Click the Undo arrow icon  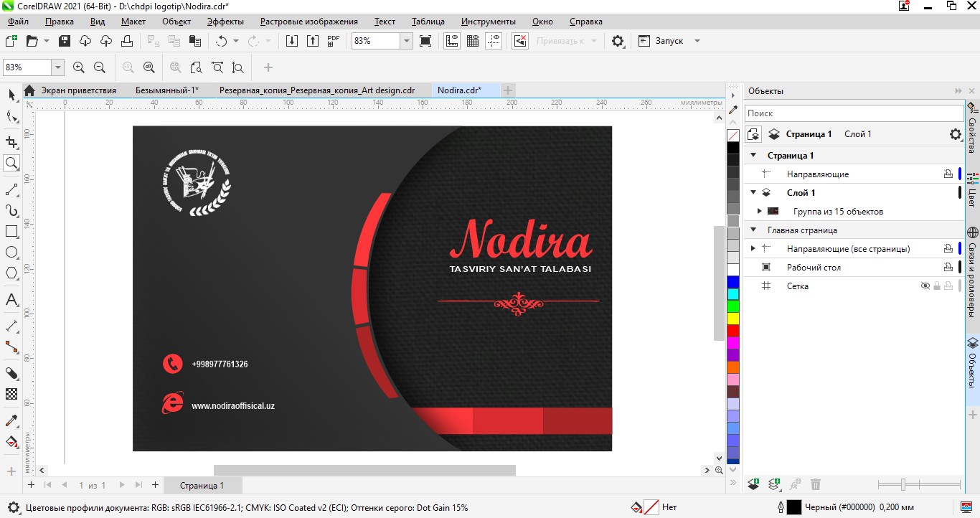click(x=222, y=41)
